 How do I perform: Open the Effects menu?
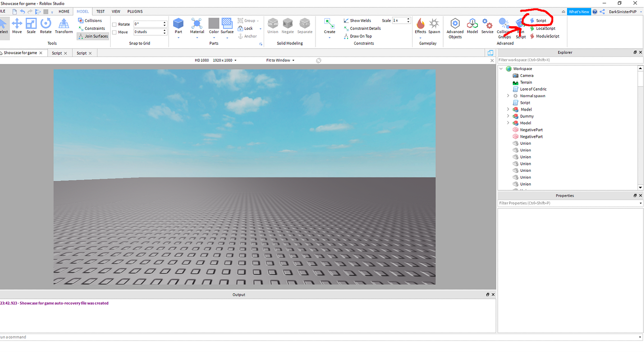[420, 27]
